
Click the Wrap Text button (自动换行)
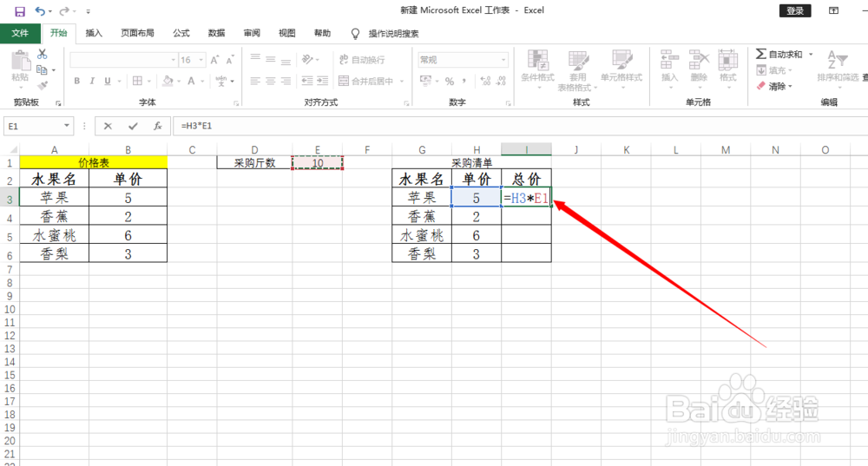(x=362, y=60)
